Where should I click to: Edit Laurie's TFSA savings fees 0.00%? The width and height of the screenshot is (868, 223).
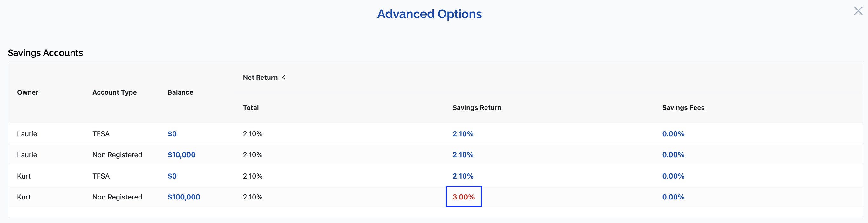point(673,134)
